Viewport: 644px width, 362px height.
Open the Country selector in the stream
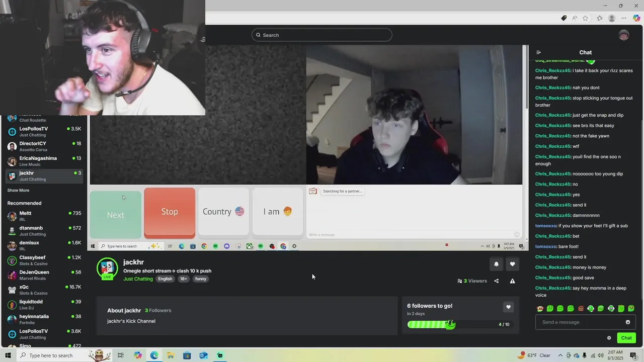(x=223, y=212)
